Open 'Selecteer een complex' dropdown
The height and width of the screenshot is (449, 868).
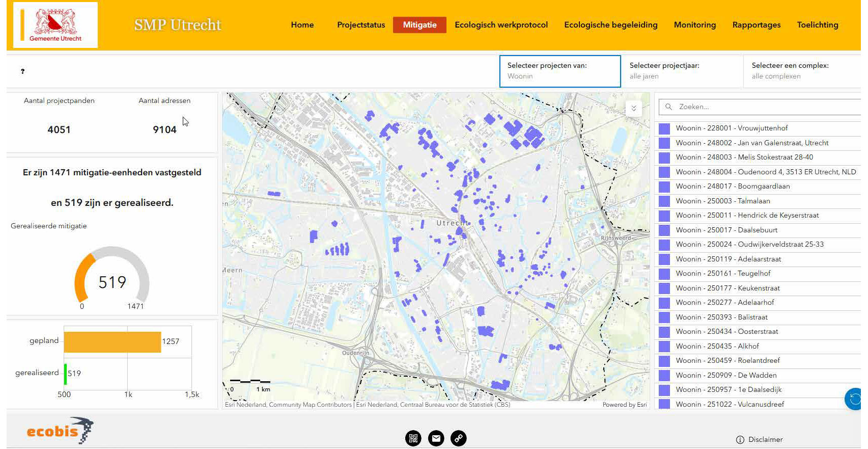(x=803, y=71)
